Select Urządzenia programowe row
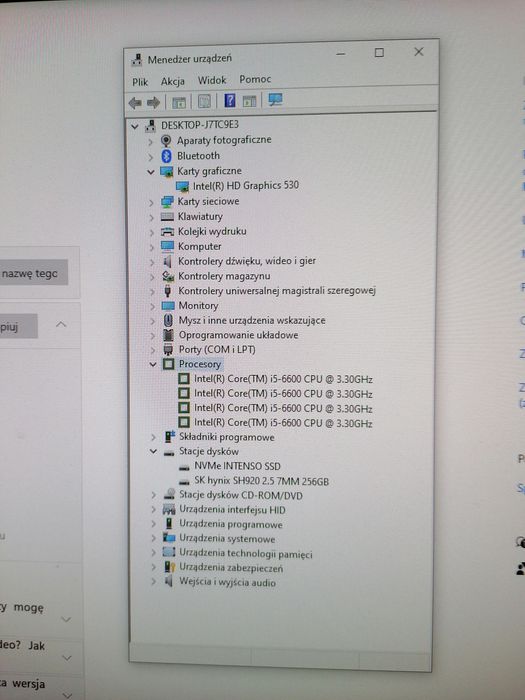Screen dimensions: 525x700 (231, 524)
